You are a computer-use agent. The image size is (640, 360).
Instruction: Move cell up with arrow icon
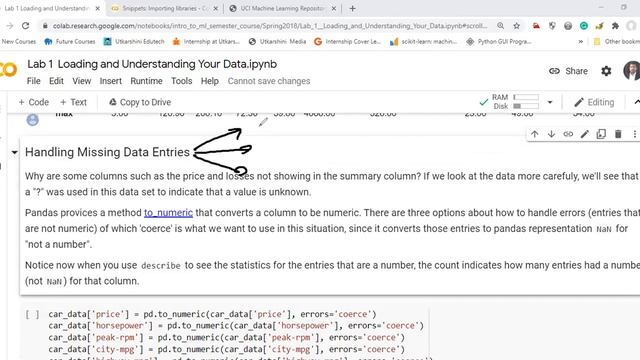535,134
